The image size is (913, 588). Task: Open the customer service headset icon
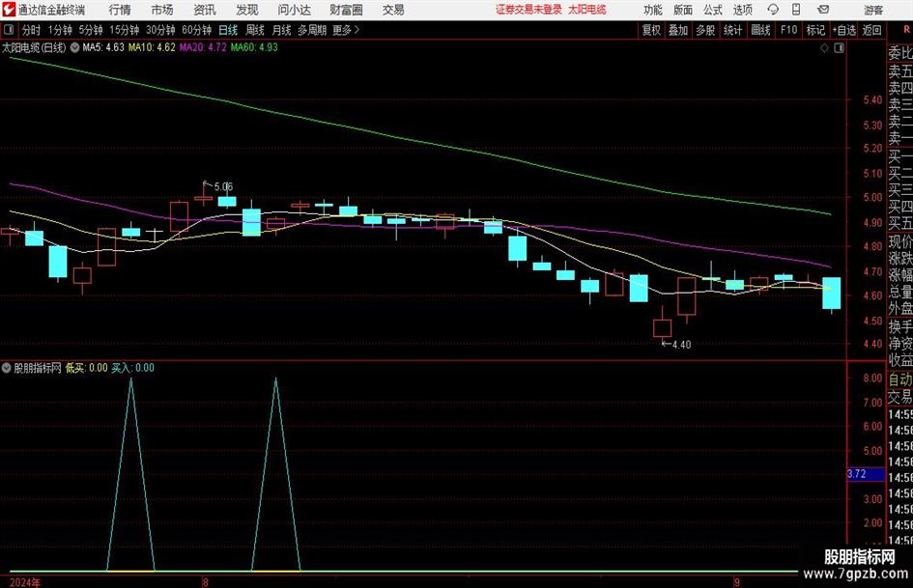[773, 10]
